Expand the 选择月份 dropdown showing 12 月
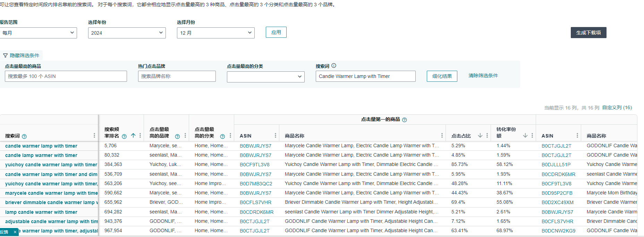This screenshot has height=237, width=644. tap(215, 33)
